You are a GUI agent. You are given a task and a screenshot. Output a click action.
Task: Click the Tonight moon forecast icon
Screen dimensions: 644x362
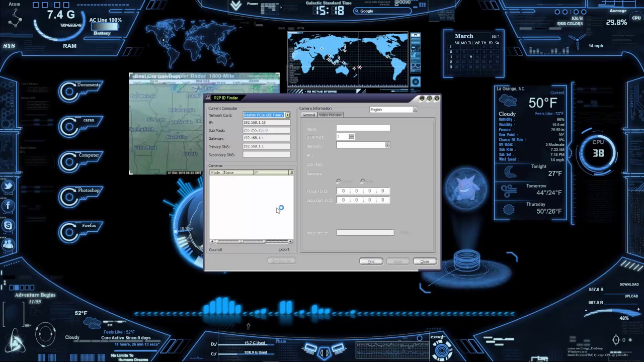click(x=510, y=172)
